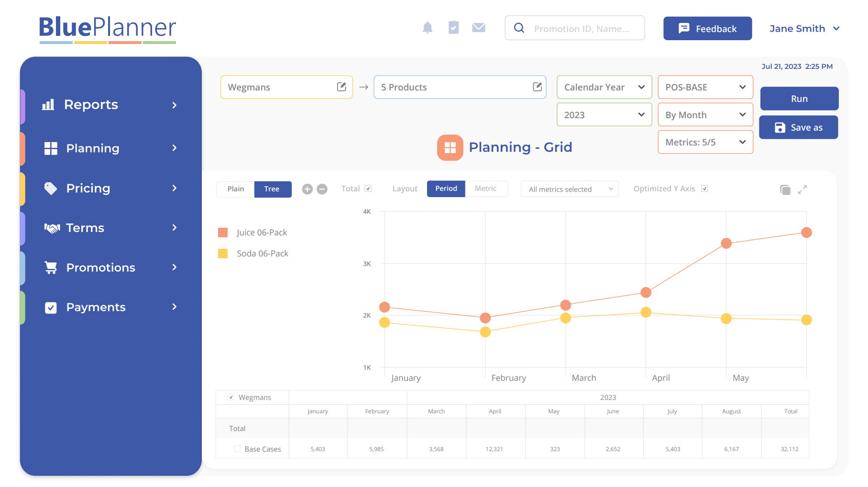The height and width of the screenshot is (487, 868).
Task: Toggle the Total checkbox
Action: pyautogui.click(x=368, y=188)
